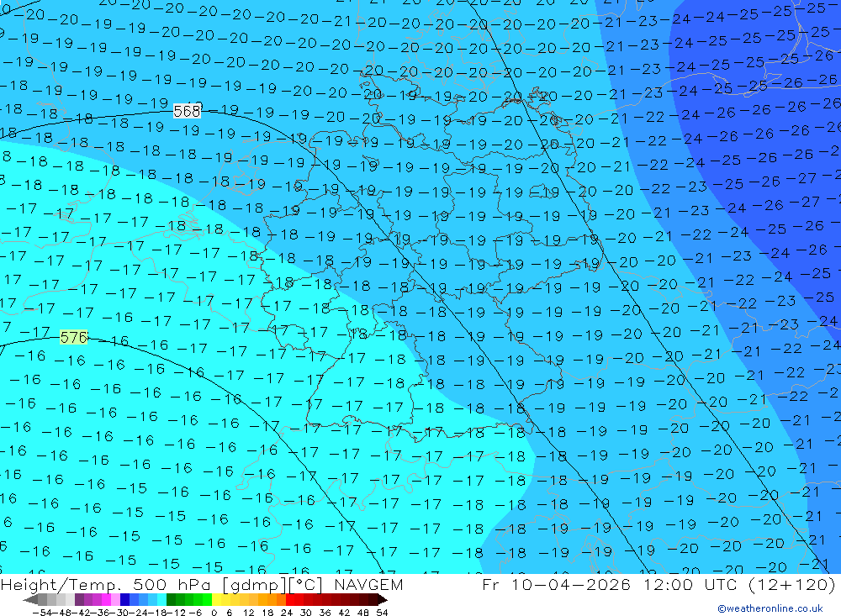The width and height of the screenshot is (841, 616).
Task: Pick the bright red swatch above 24
Action: 290,599
